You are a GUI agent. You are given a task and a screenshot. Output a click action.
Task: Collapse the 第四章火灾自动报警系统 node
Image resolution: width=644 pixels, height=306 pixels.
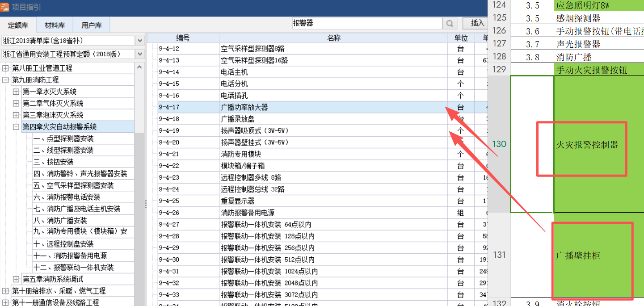tap(17, 126)
